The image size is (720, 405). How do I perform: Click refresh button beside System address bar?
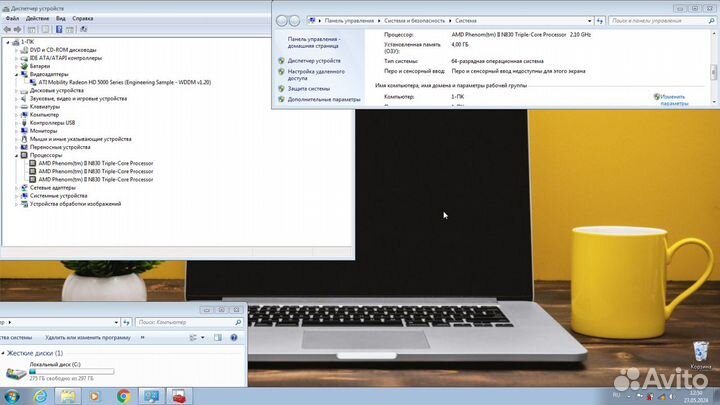click(600, 21)
